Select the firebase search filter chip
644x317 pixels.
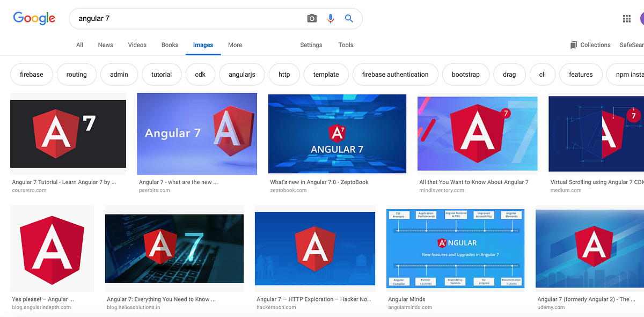(x=31, y=74)
